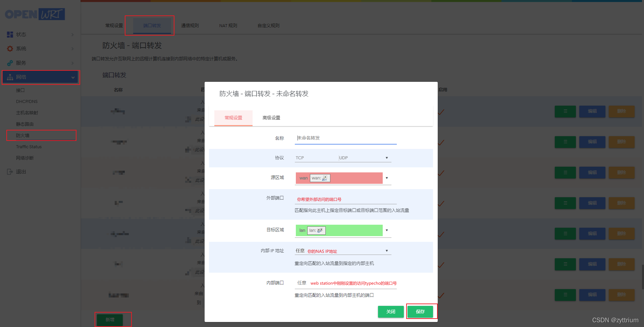
Task: Open the 防火墙 submenu item
Action: (x=23, y=135)
